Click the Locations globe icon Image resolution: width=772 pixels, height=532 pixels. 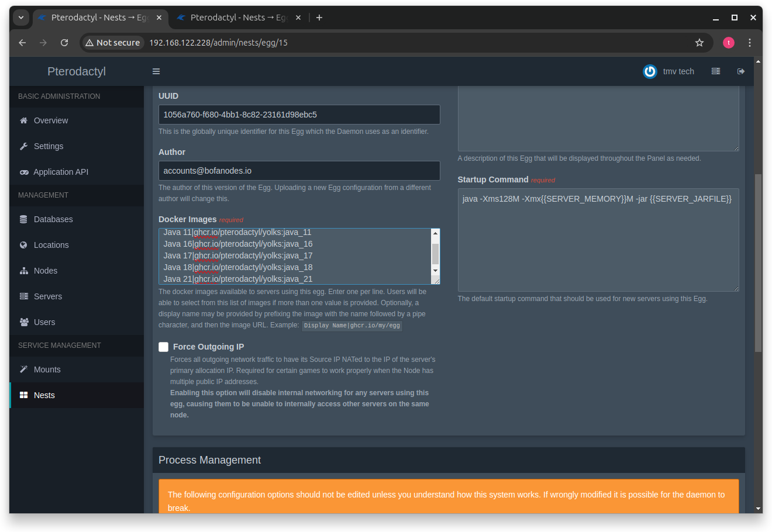23,245
